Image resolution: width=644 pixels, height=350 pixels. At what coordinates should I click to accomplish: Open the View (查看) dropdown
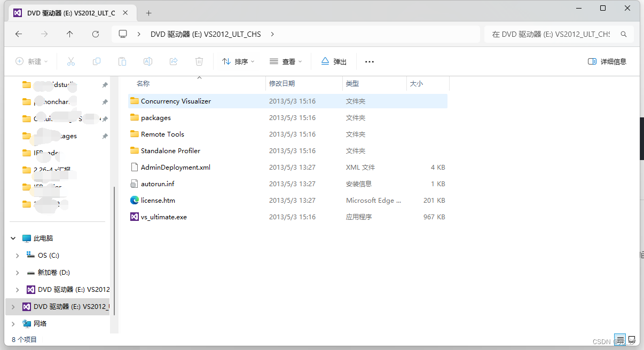[x=286, y=61]
